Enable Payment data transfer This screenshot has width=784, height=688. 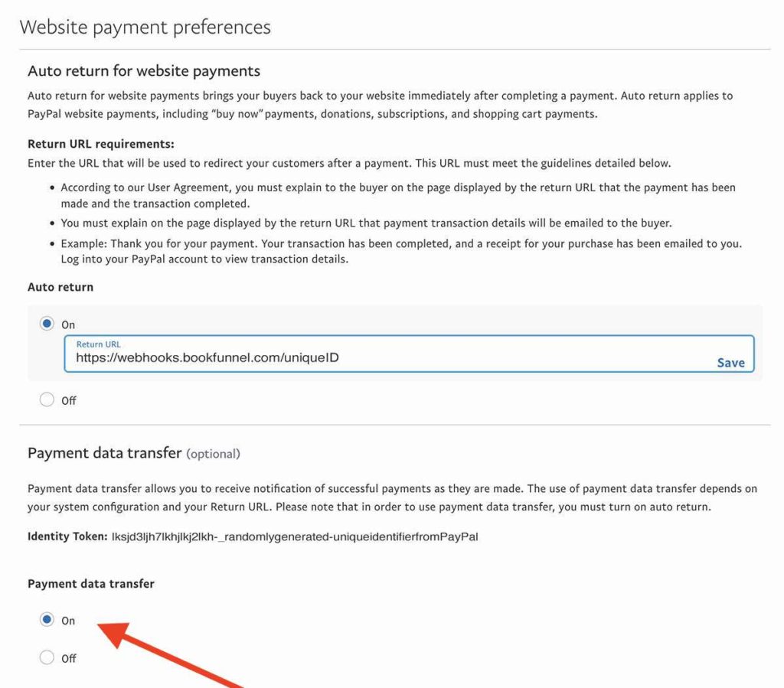tap(47, 621)
